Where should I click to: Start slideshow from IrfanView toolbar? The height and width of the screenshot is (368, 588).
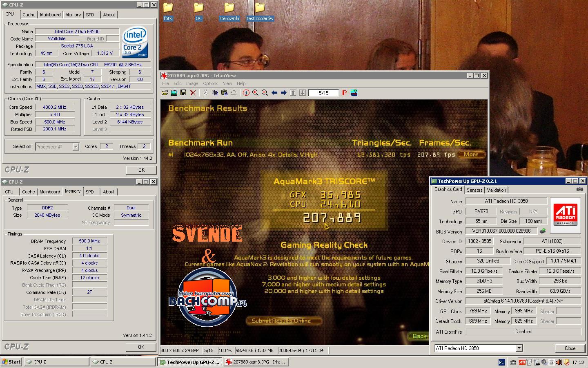(x=174, y=93)
